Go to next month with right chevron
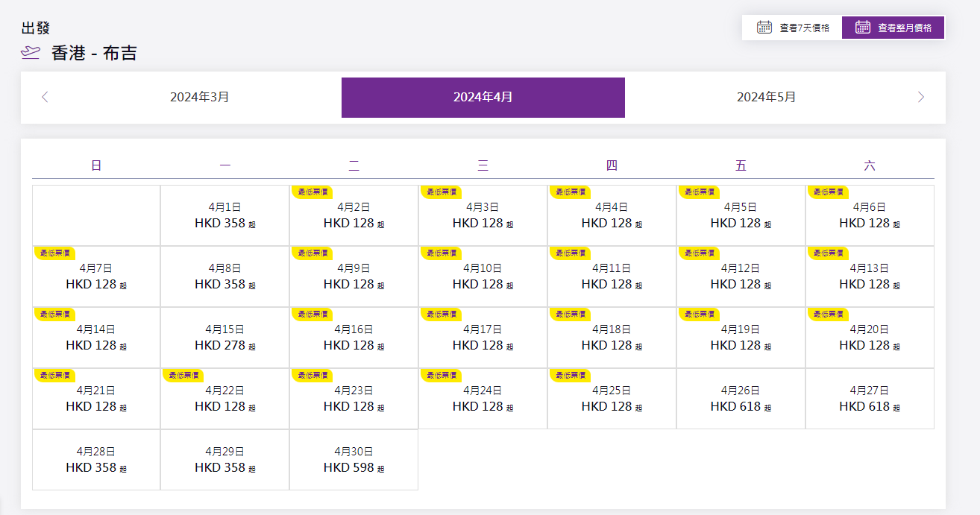The image size is (980, 515). pyautogui.click(x=921, y=97)
